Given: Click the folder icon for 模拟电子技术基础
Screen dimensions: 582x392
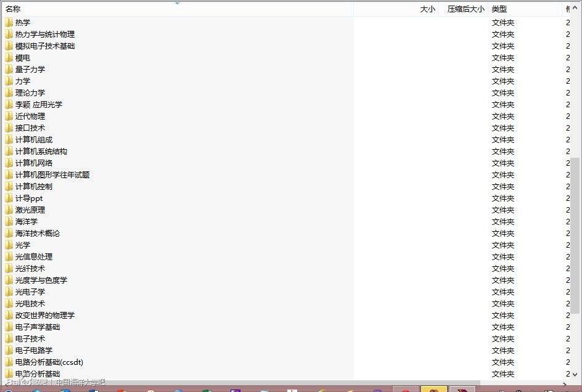Looking at the screenshot, I should pos(9,46).
